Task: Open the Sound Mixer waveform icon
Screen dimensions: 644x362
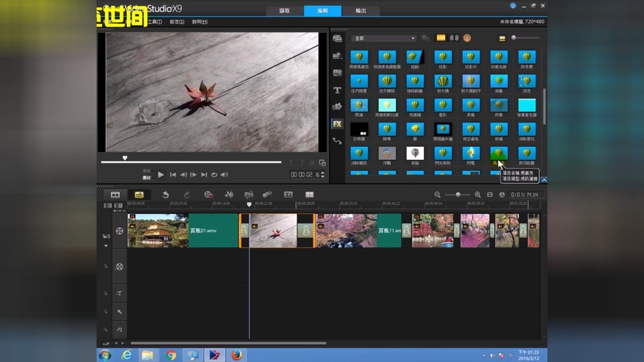Action: [x=229, y=195]
